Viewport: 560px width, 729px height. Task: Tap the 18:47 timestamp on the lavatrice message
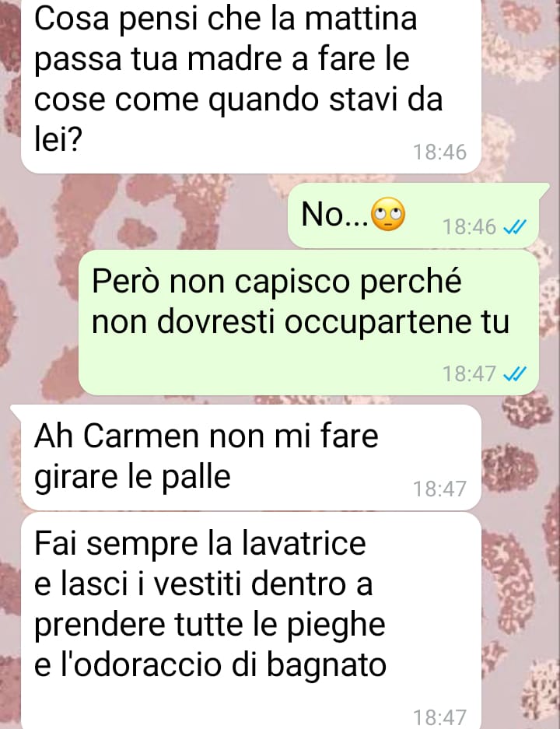coord(439,717)
